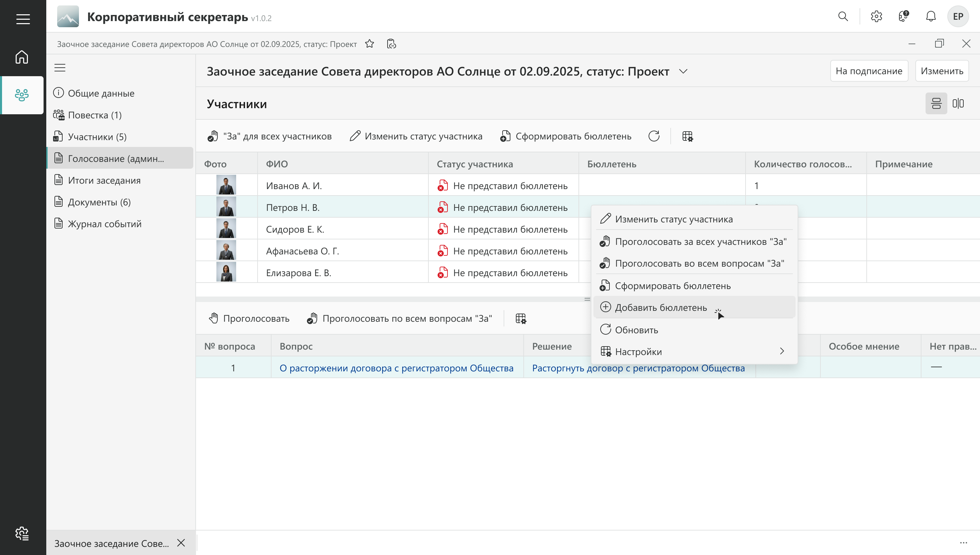Switch to side-by-side column layout view
Viewport: 980px width, 555px height.
(x=958, y=103)
